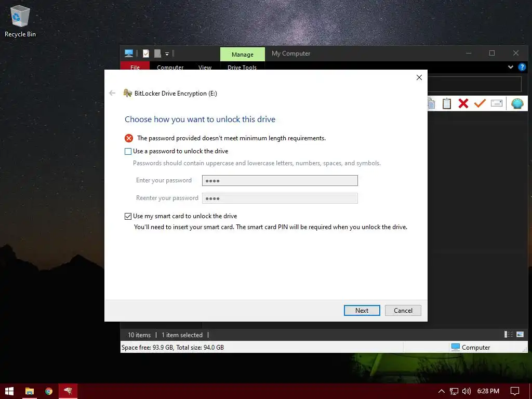Go back using the BitLocker back arrow

[x=112, y=93]
